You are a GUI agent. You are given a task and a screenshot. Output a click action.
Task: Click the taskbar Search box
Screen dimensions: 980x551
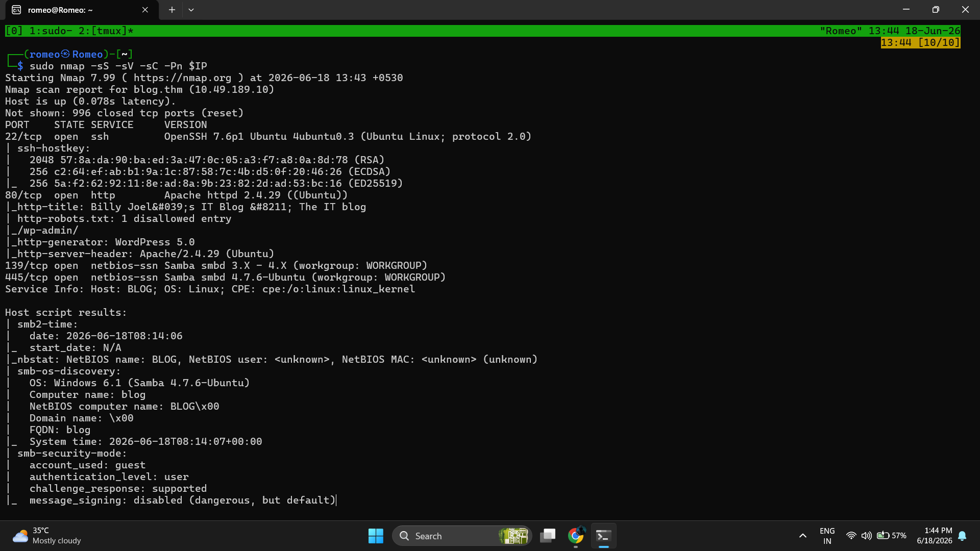coord(462,536)
